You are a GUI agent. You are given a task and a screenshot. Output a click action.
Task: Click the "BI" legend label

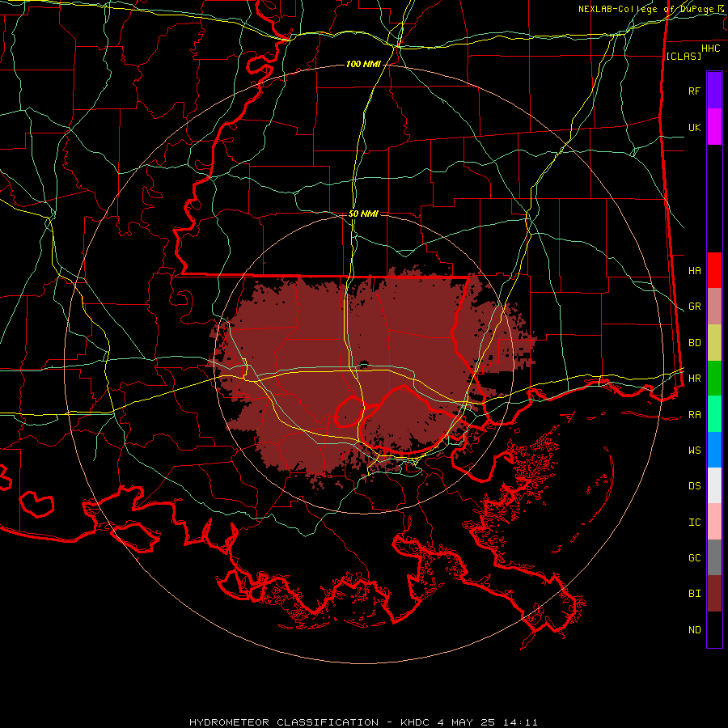(694, 594)
